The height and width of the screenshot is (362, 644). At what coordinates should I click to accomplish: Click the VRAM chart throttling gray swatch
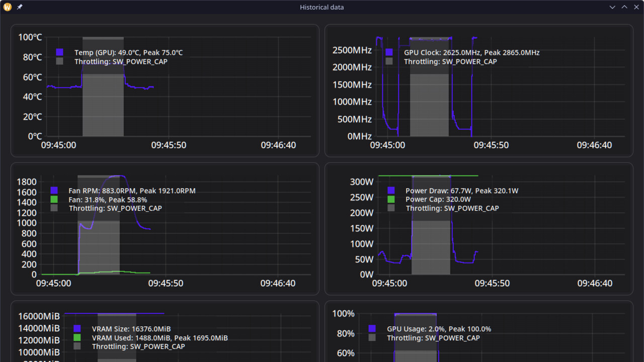click(77, 346)
